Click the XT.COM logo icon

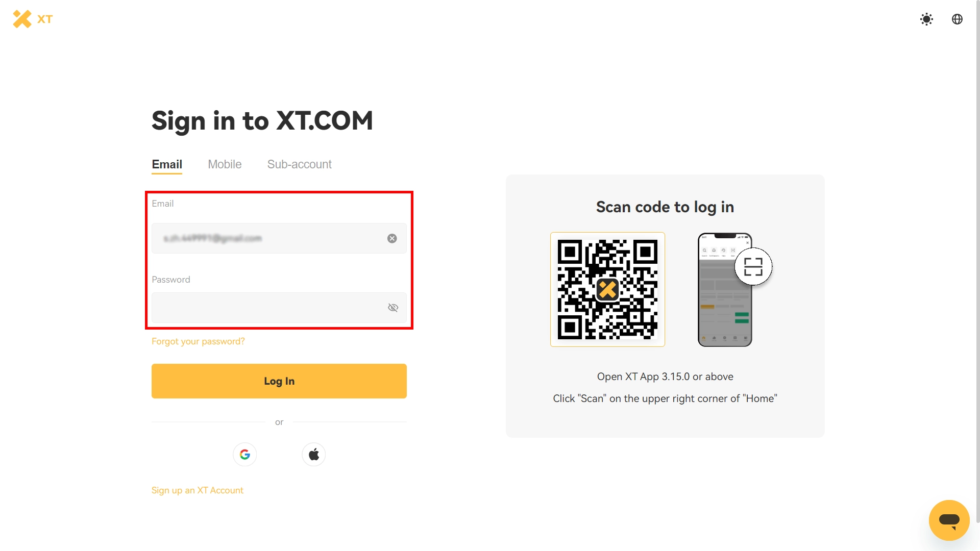tap(22, 19)
